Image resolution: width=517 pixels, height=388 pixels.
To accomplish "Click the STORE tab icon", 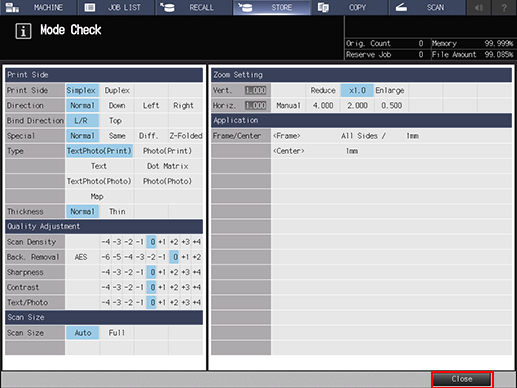I will [x=245, y=7].
